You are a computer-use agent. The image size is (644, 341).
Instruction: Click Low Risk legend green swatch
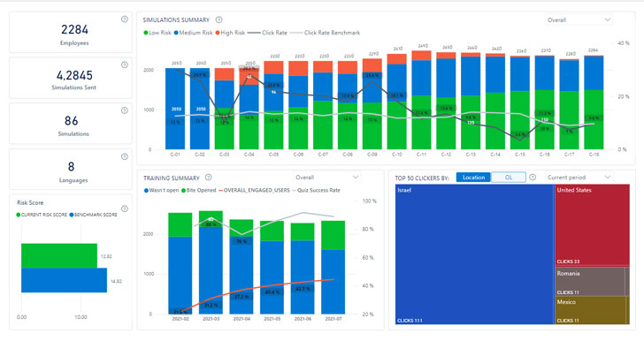coord(145,33)
